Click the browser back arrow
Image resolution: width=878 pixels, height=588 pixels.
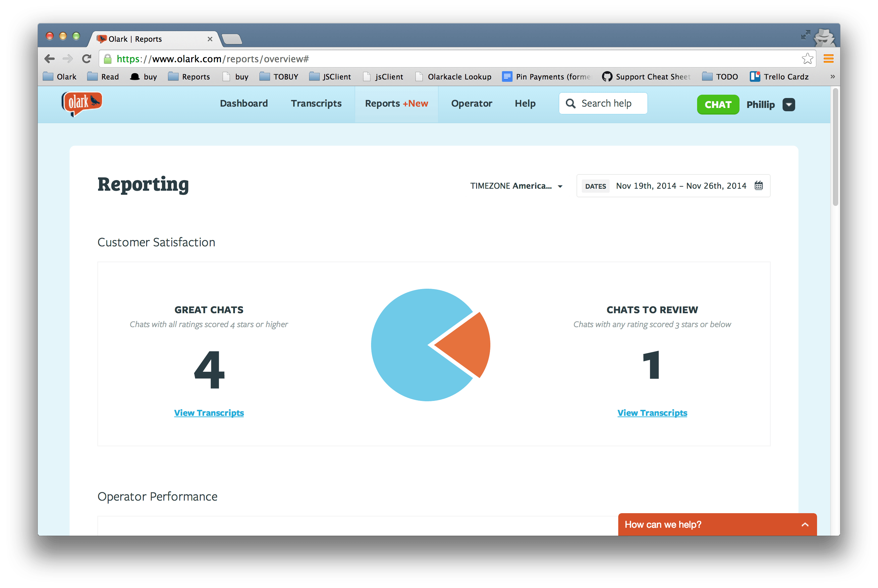point(49,59)
